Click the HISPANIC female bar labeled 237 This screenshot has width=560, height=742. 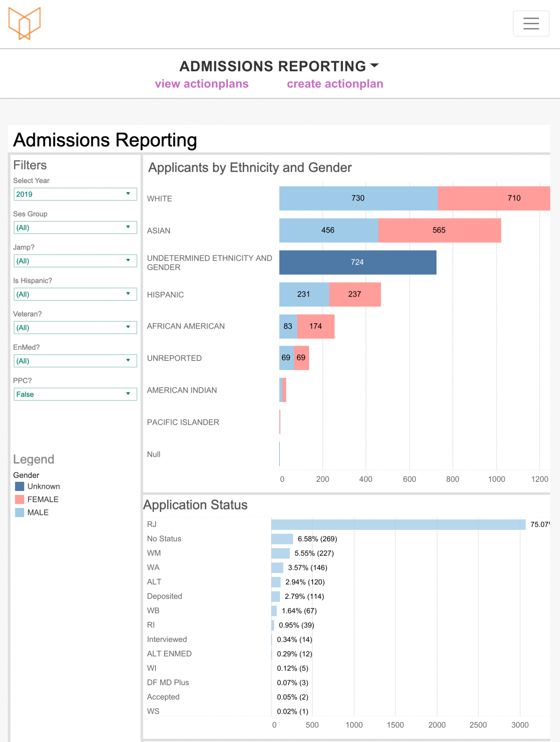tap(355, 294)
